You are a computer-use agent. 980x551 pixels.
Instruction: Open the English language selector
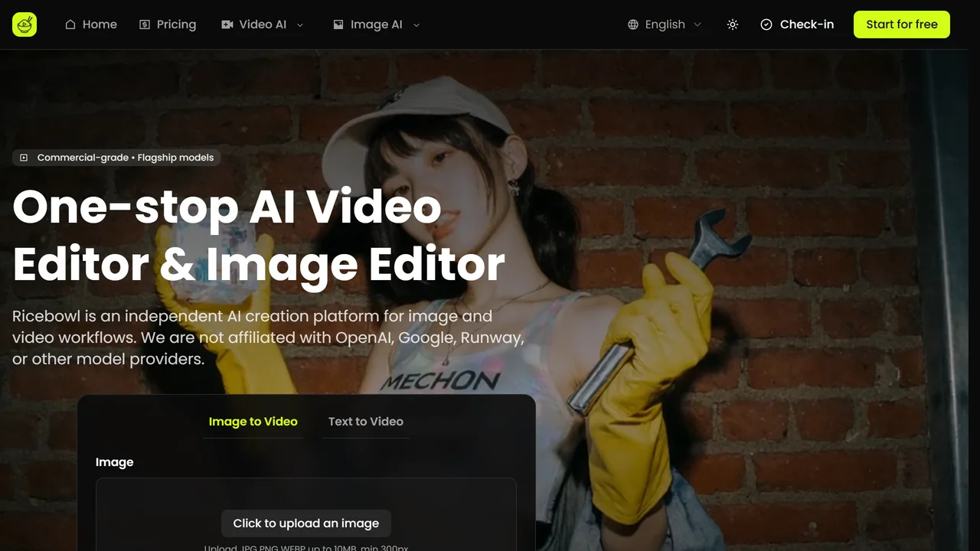point(665,24)
